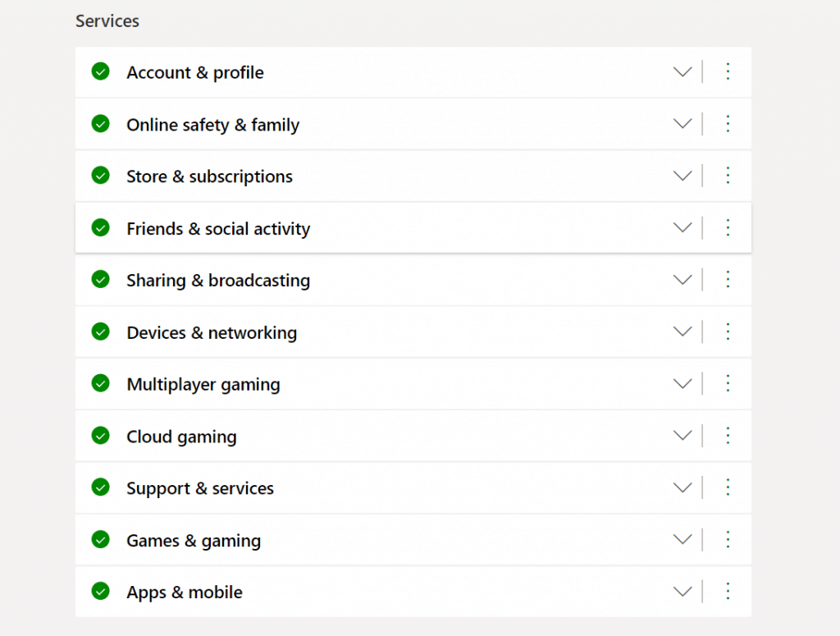This screenshot has width=840, height=636.
Task: Expand the Online safety & family chevron
Action: pyautogui.click(x=682, y=124)
